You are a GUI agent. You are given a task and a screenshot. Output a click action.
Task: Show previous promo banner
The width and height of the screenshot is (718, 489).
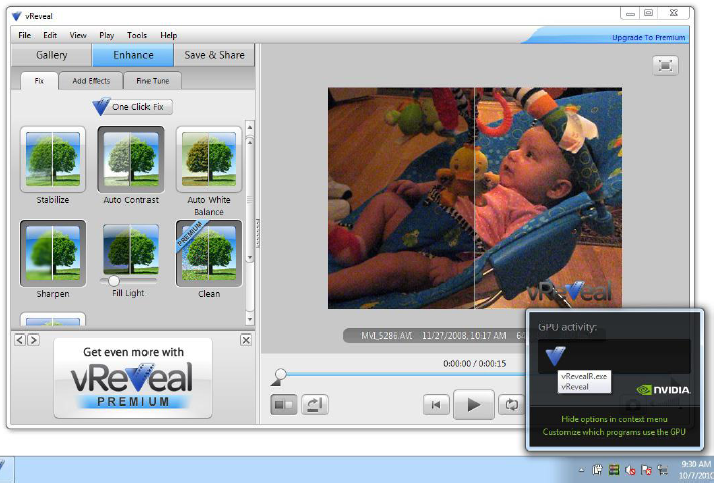(20, 340)
